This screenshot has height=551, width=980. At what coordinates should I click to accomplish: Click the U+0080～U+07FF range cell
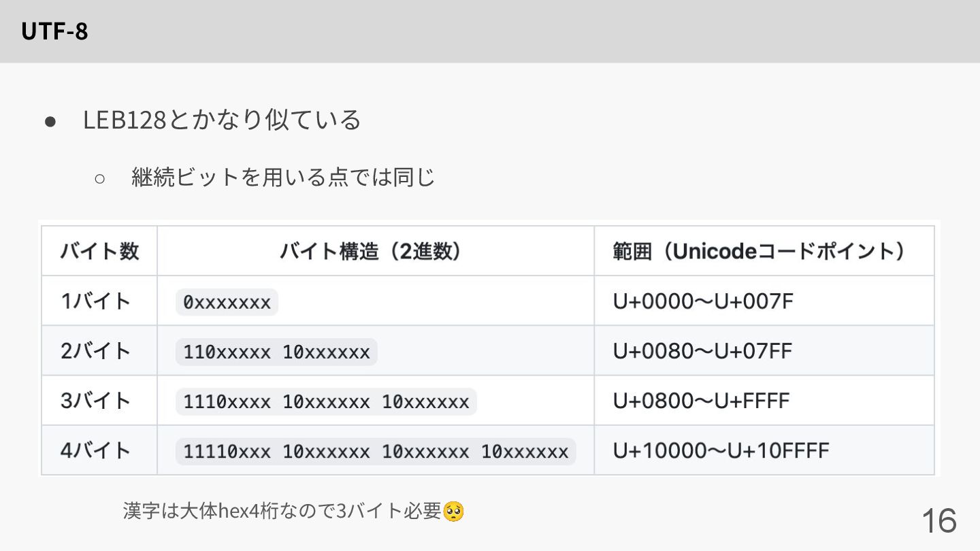click(x=702, y=351)
